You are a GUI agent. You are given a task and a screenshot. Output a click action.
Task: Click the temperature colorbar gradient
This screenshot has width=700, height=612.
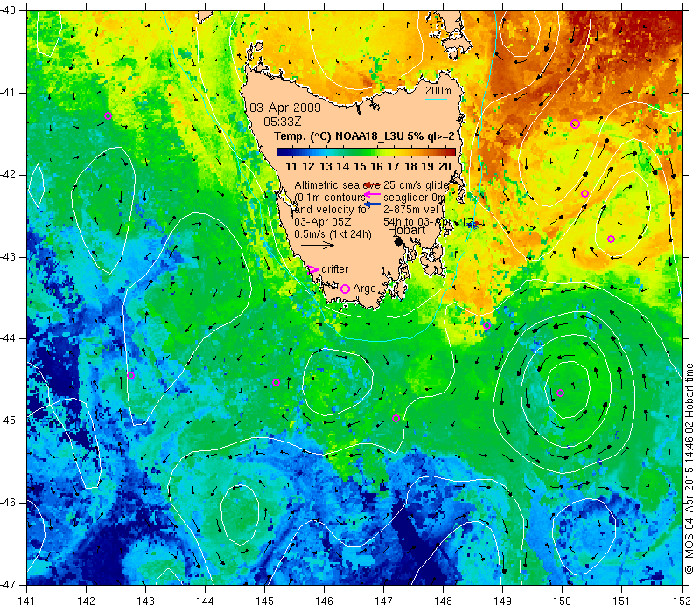pos(366,152)
